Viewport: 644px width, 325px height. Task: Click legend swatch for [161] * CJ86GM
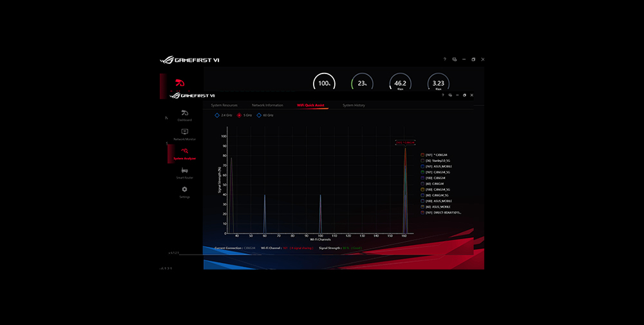422,155
